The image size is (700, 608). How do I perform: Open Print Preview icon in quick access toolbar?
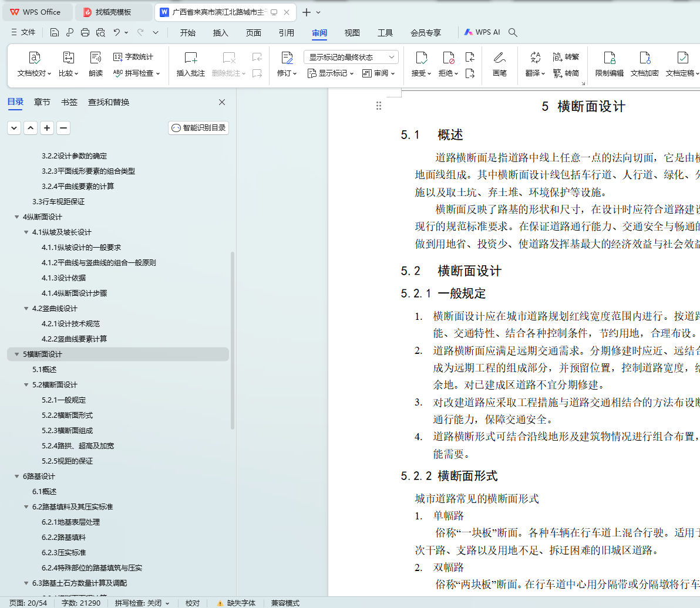tap(100, 32)
